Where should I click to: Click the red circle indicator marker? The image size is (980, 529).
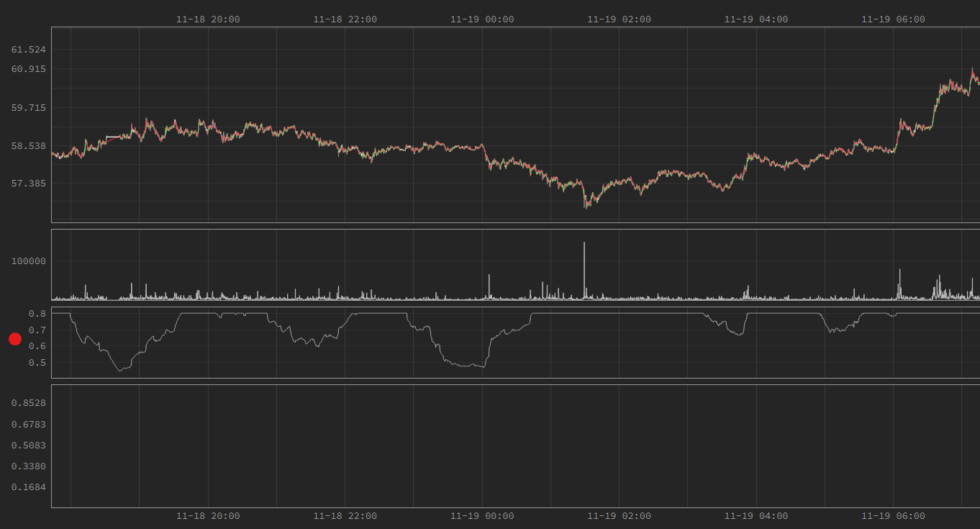point(15,339)
